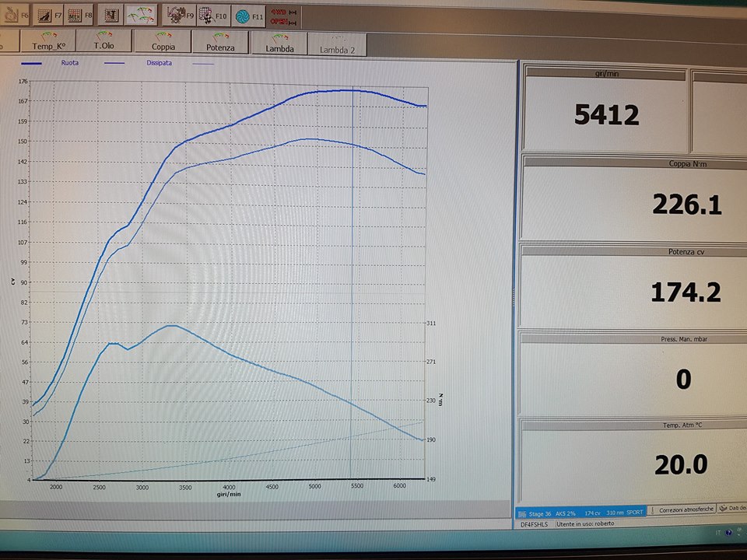This screenshot has width=747, height=560.
Task: Select the Coppia tab
Action: (163, 43)
